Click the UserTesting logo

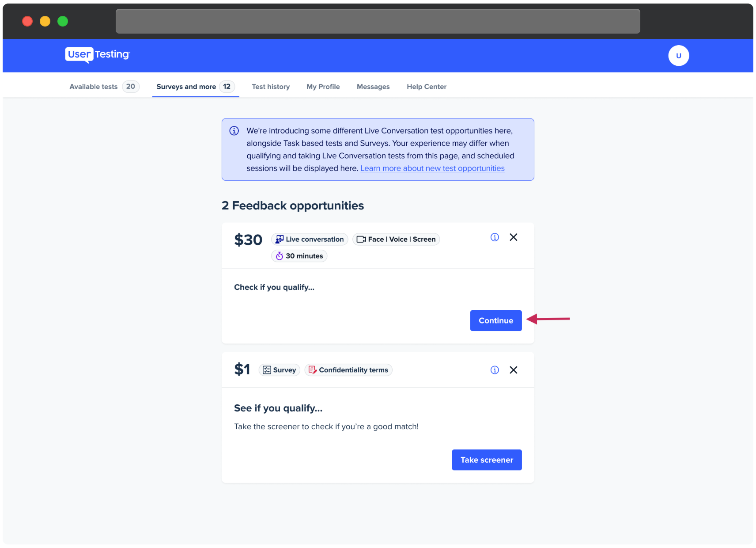pos(98,55)
